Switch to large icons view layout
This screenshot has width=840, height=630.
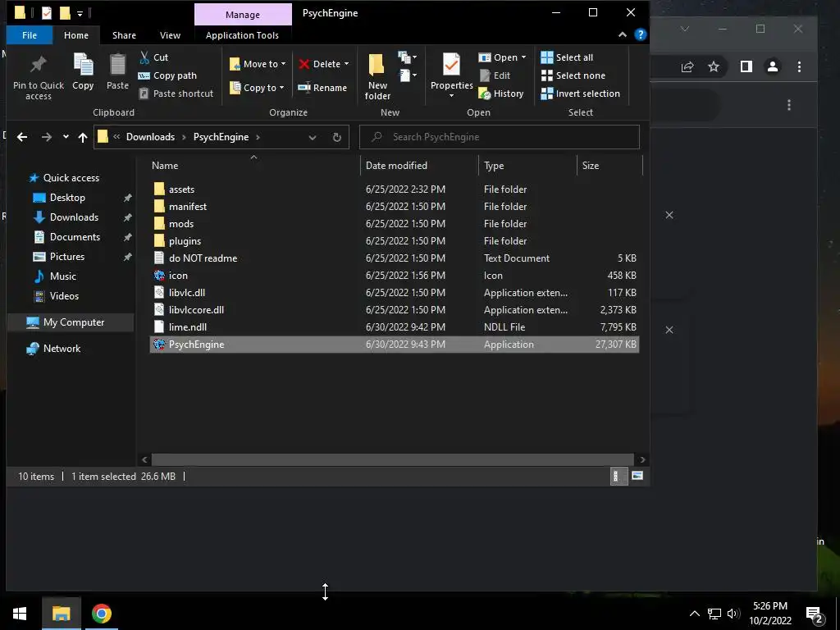[637, 476]
